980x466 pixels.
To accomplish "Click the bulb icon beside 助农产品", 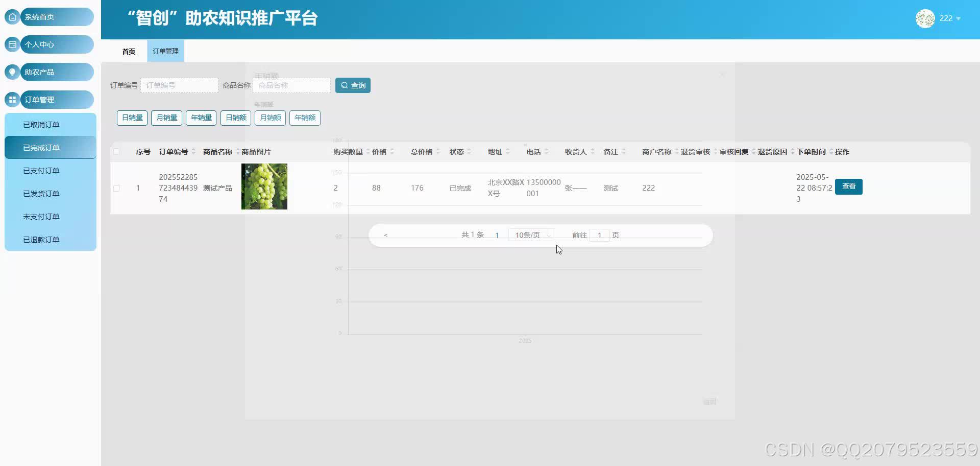I will (12, 72).
